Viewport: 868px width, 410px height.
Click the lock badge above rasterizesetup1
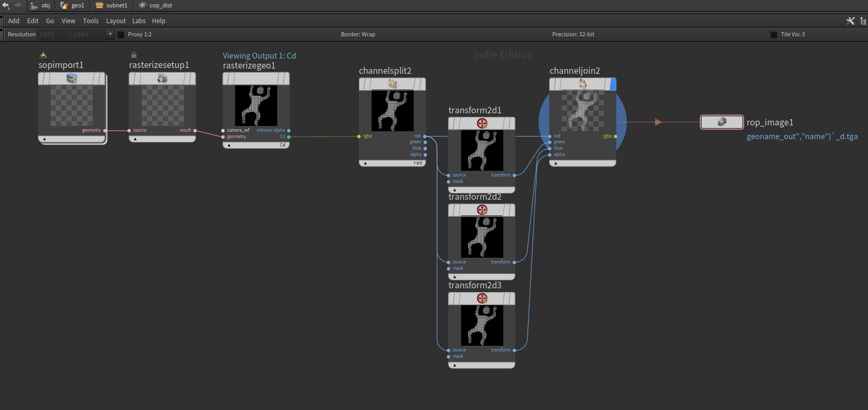click(x=134, y=55)
